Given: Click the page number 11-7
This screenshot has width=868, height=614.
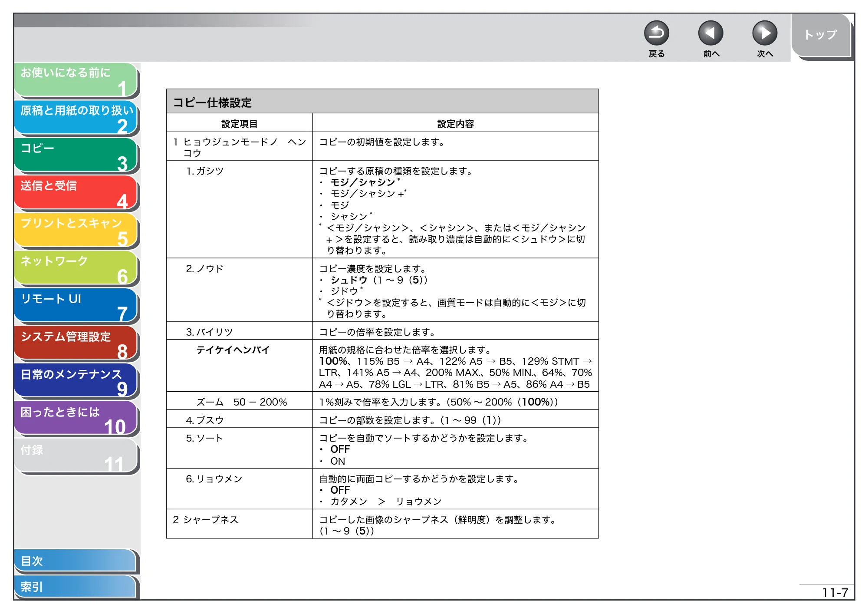Looking at the screenshot, I should click(835, 593).
